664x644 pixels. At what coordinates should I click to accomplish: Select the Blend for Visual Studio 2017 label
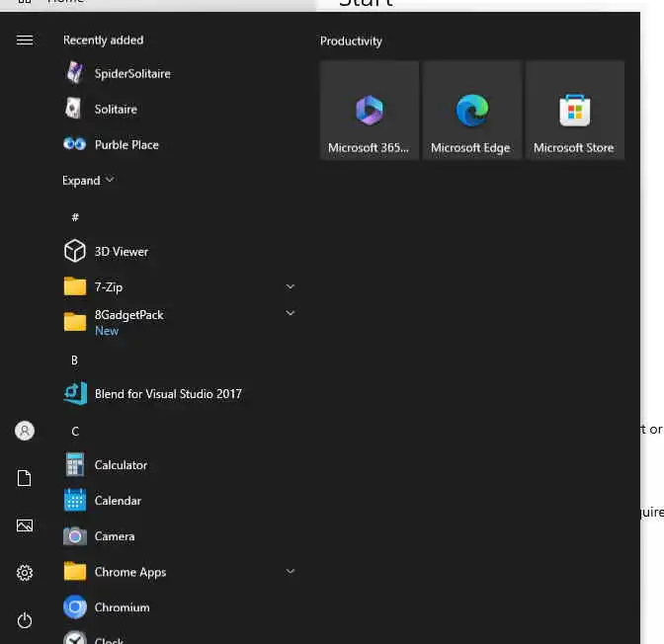(x=168, y=394)
